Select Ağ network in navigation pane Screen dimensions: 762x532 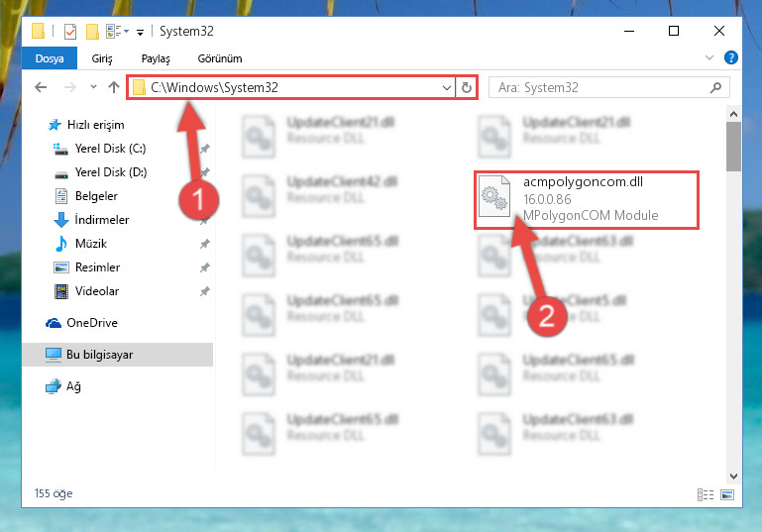(x=63, y=386)
